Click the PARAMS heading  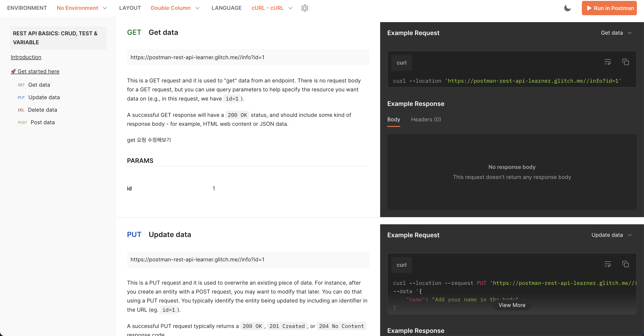(x=140, y=161)
